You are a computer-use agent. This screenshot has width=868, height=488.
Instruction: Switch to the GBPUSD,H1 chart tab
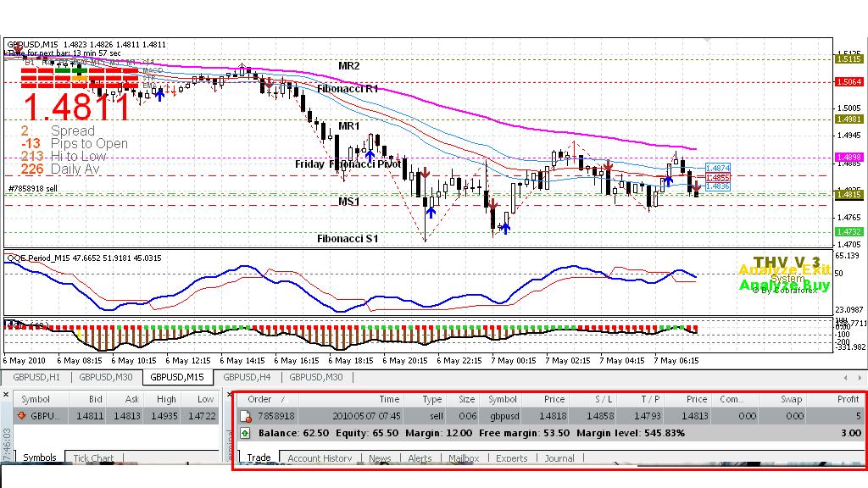36,377
